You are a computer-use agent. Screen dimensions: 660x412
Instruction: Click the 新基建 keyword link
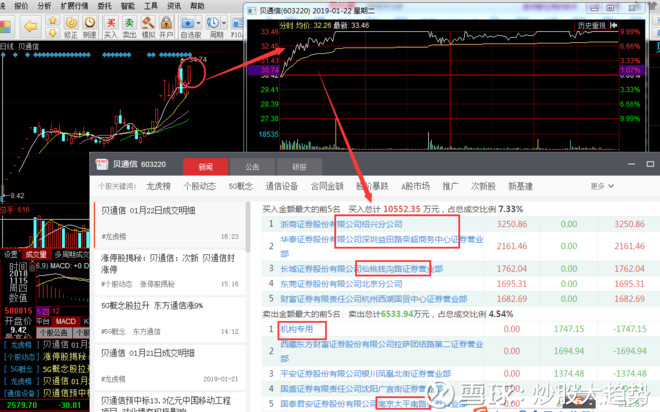tap(521, 186)
